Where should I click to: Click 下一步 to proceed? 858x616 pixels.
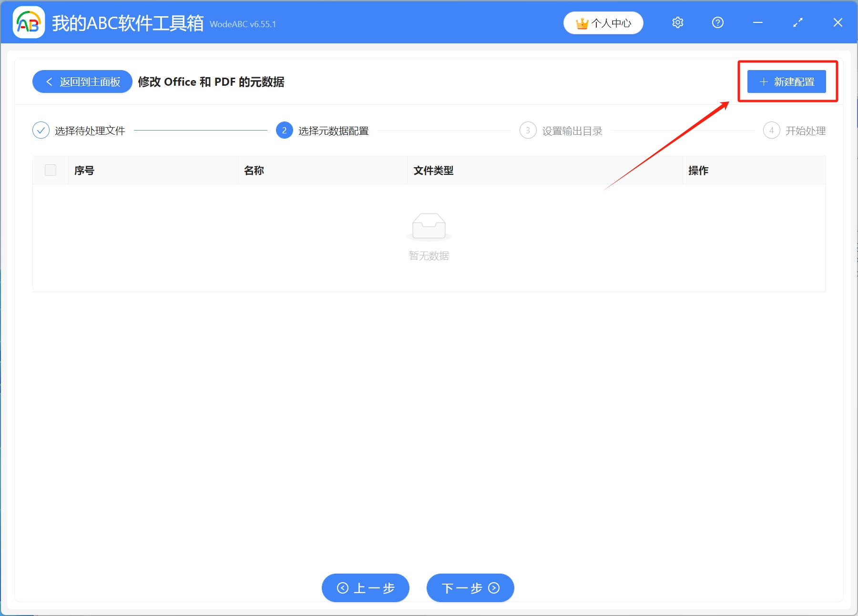pos(470,588)
